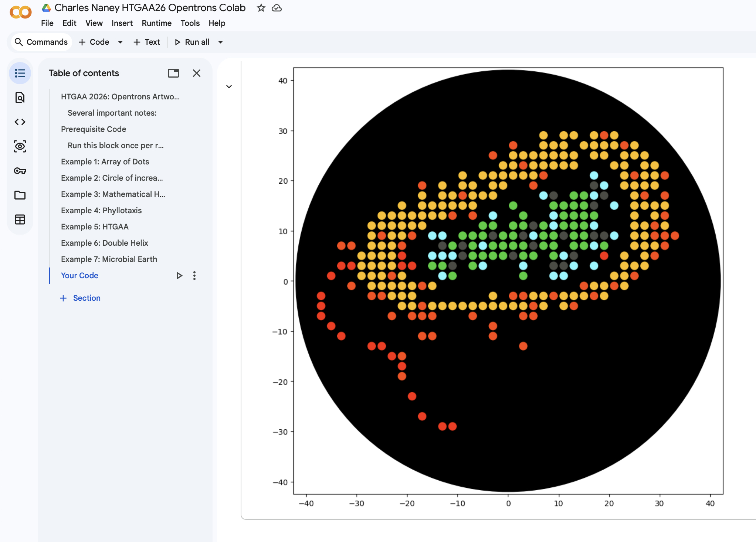Viewport: 756px width, 542px height.
Task: Pop out Table of contents panel
Action: coord(173,73)
